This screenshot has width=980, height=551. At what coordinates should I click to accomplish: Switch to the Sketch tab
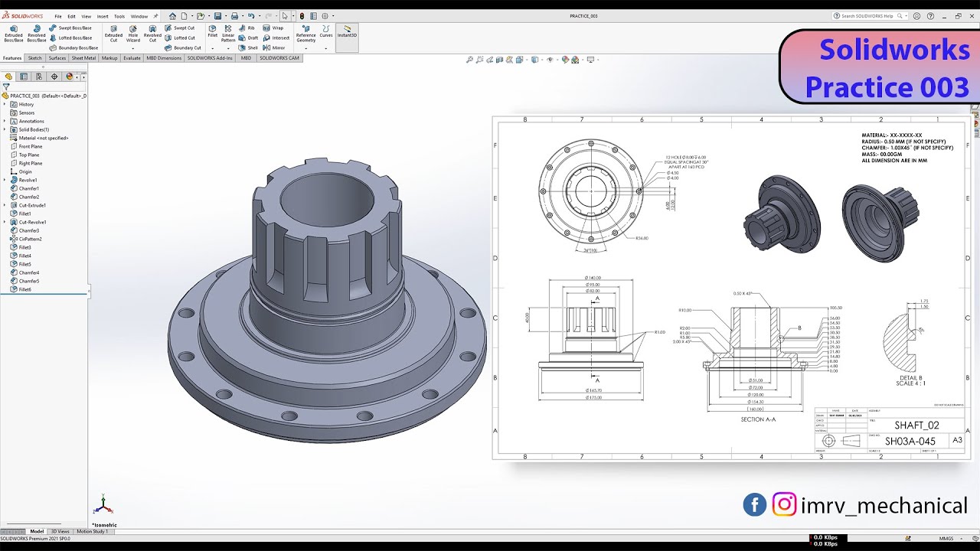tap(35, 58)
